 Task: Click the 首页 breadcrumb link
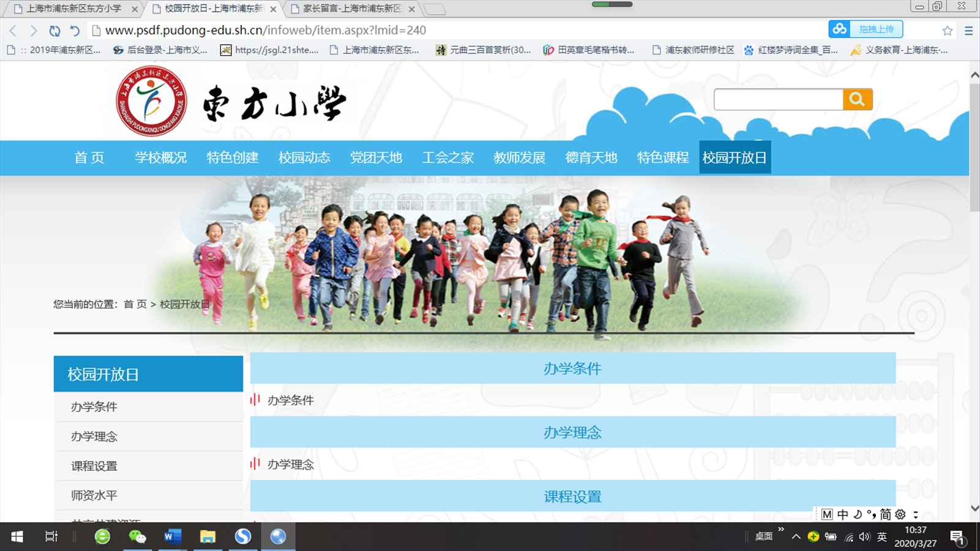(135, 304)
